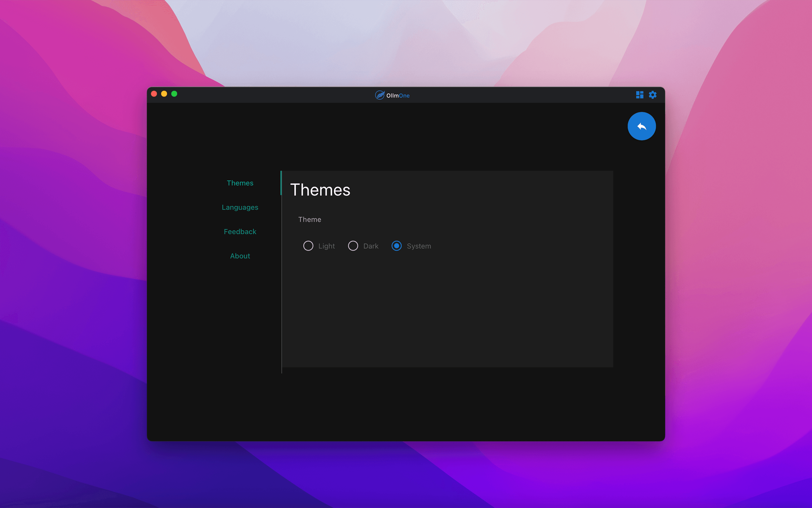
Task: Open the settings gear icon
Action: point(653,95)
